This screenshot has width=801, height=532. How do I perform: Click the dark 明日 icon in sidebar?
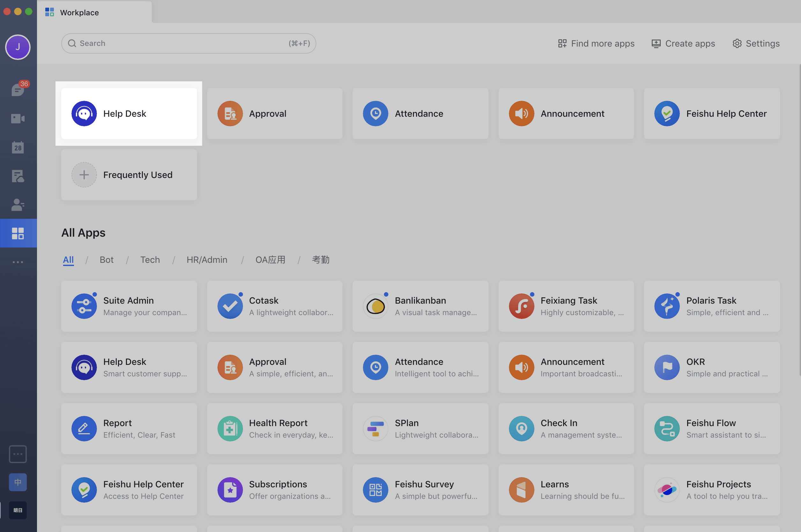pyautogui.click(x=18, y=510)
